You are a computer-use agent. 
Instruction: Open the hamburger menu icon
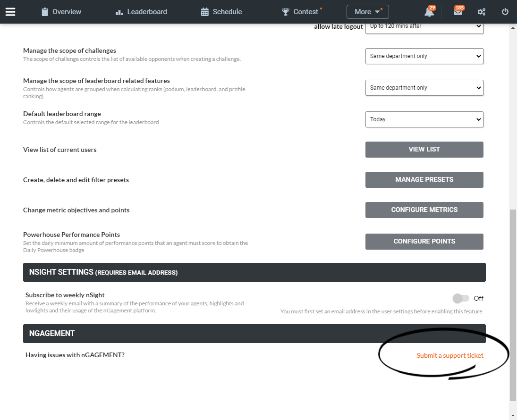(10, 12)
